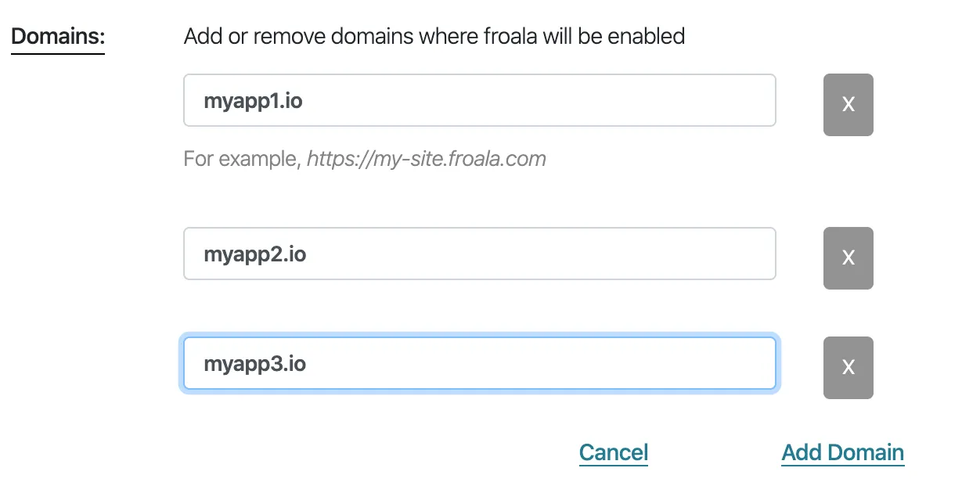Viewport: 980px width, 504px height.
Task: Click the example URL hint text
Action: tap(365, 158)
